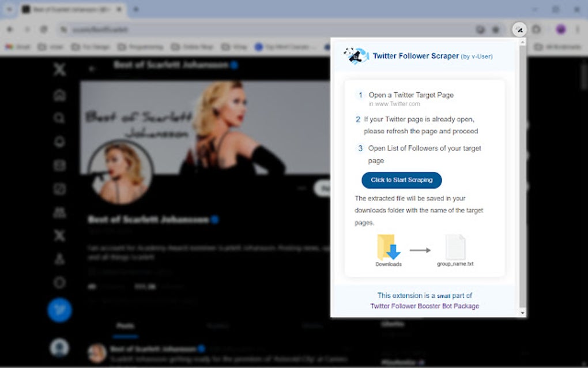Image resolution: width=588 pixels, height=368 pixels.
Task: Click the More options sidebar icon
Action: [x=59, y=283]
